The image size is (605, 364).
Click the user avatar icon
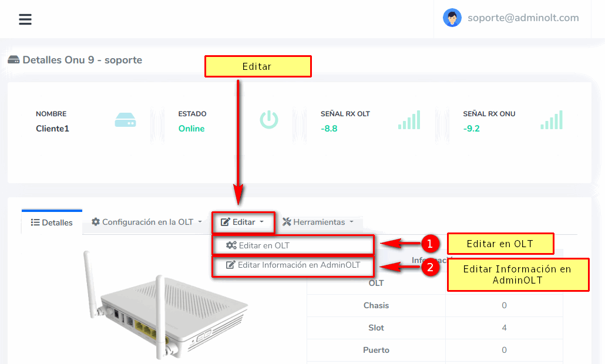click(x=452, y=18)
